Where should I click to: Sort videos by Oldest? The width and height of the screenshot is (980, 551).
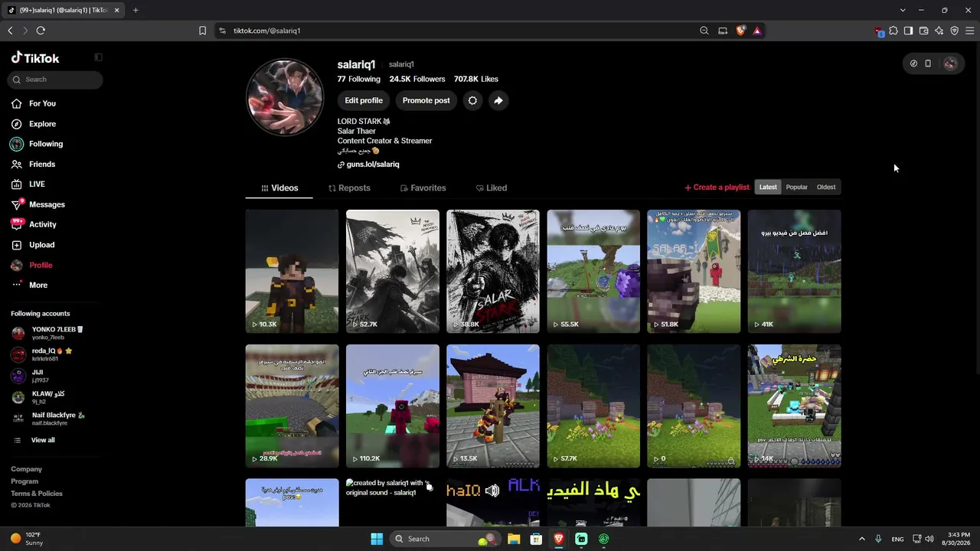(x=826, y=187)
